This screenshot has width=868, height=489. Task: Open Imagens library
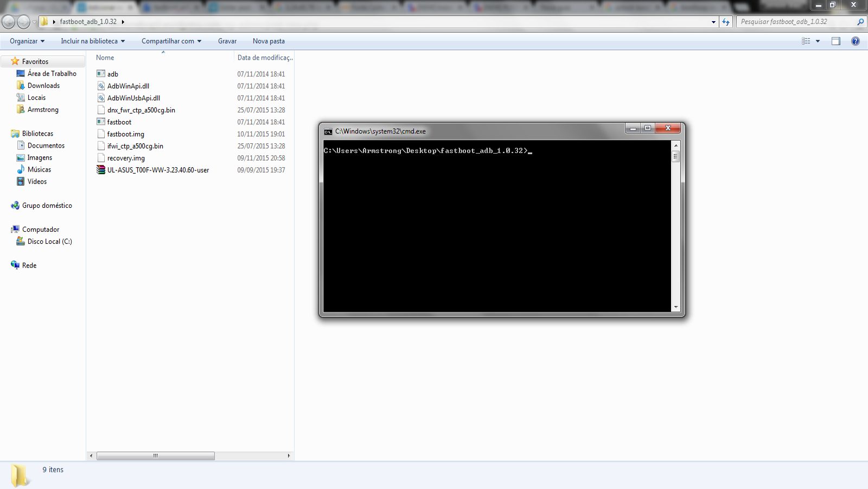(x=40, y=157)
